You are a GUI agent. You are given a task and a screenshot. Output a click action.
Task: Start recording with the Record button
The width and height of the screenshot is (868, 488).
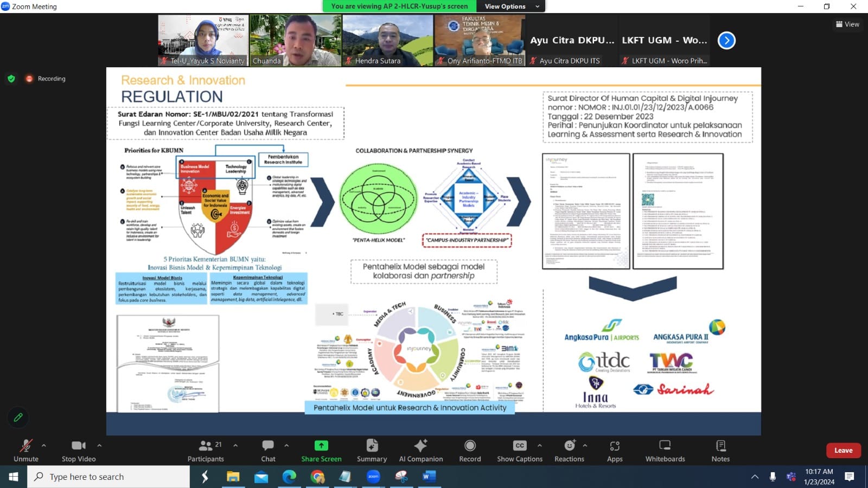click(x=470, y=451)
